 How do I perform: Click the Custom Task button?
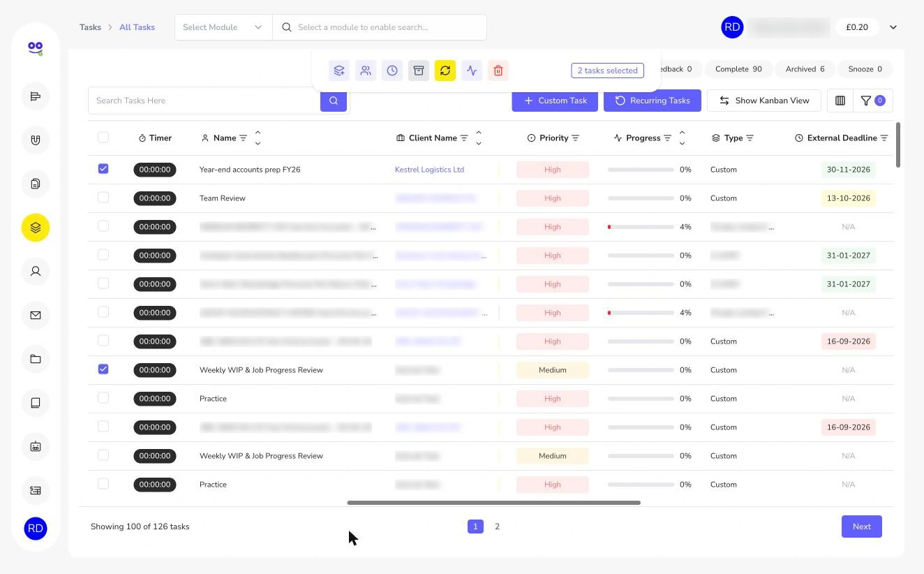[x=555, y=101]
